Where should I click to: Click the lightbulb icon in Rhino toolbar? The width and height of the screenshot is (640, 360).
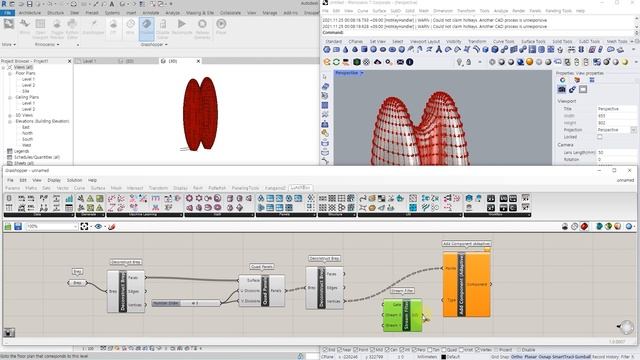[460, 62]
